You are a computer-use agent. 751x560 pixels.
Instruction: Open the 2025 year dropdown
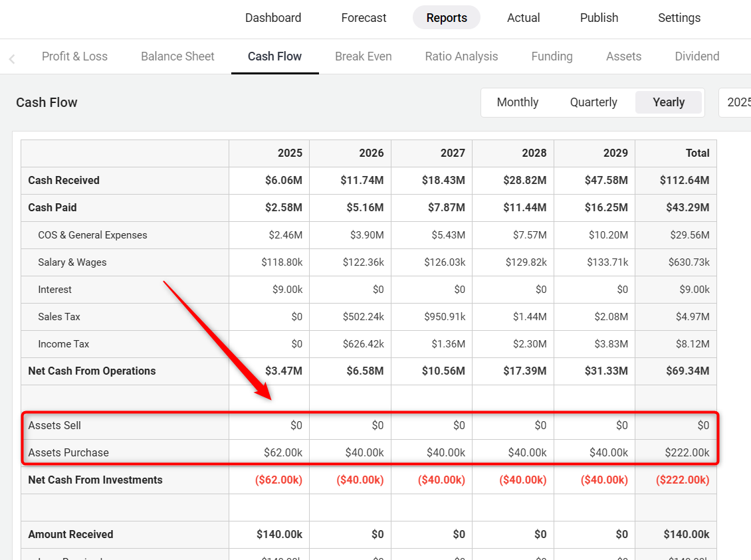(x=736, y=102)
